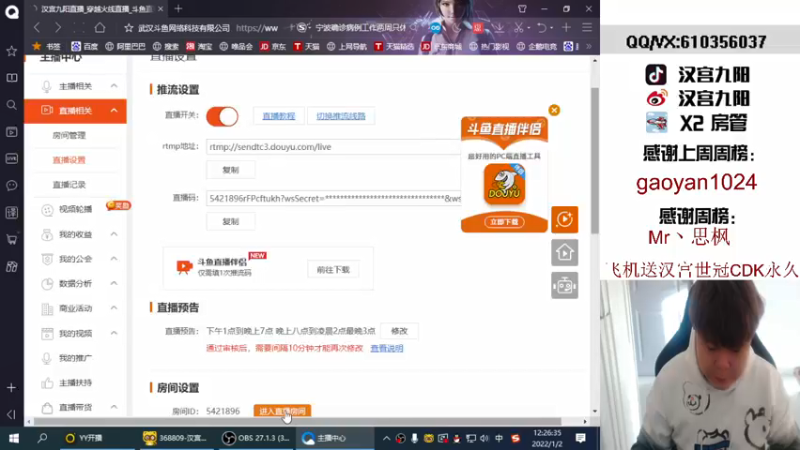The width and height of the screenshot is (800, 450).
Task: Click 修改 to edit the live preview notice
Action: [x=399, y=331]
